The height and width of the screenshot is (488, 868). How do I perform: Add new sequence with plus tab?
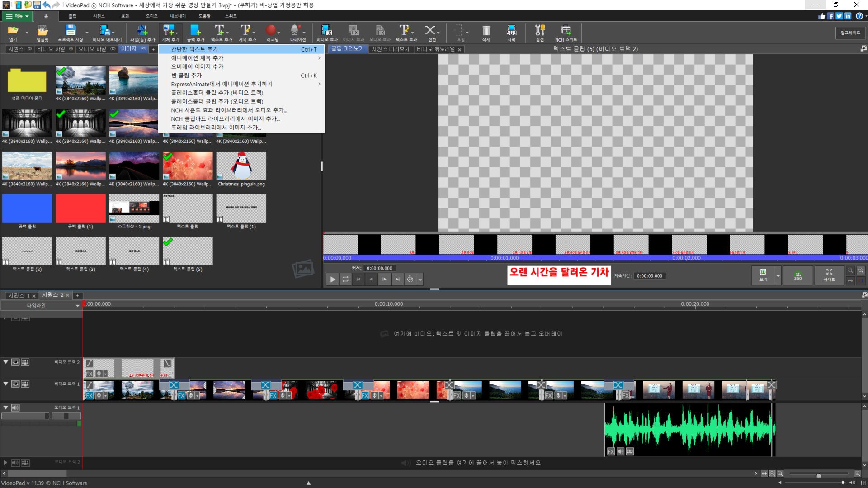[77, 295]
